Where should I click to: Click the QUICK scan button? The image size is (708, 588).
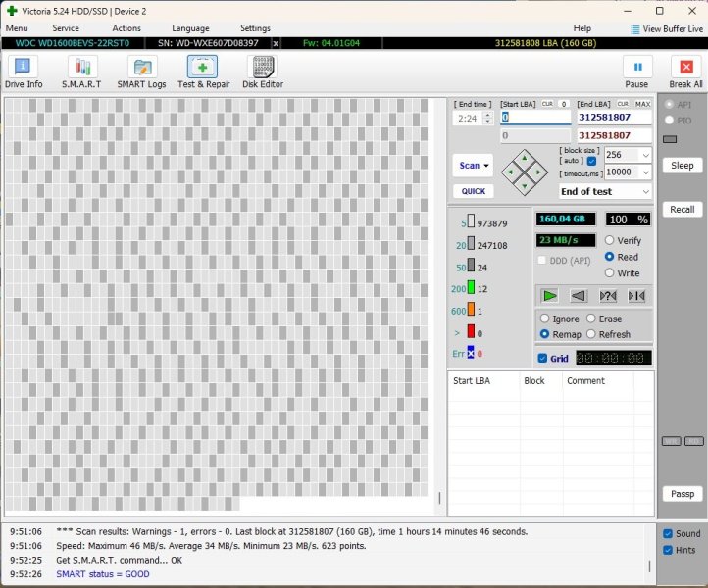click(473, 191)
